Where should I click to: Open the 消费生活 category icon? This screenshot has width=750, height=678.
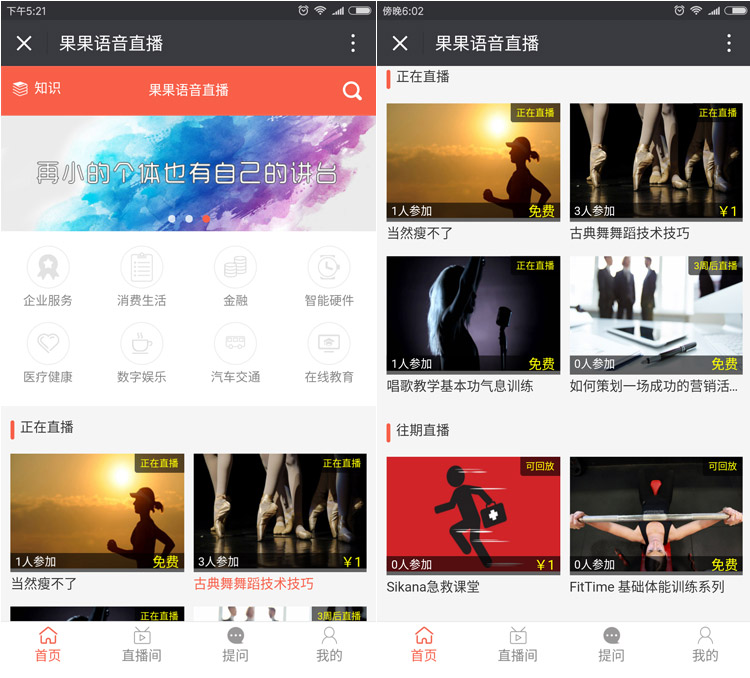[x=142, y=267]
